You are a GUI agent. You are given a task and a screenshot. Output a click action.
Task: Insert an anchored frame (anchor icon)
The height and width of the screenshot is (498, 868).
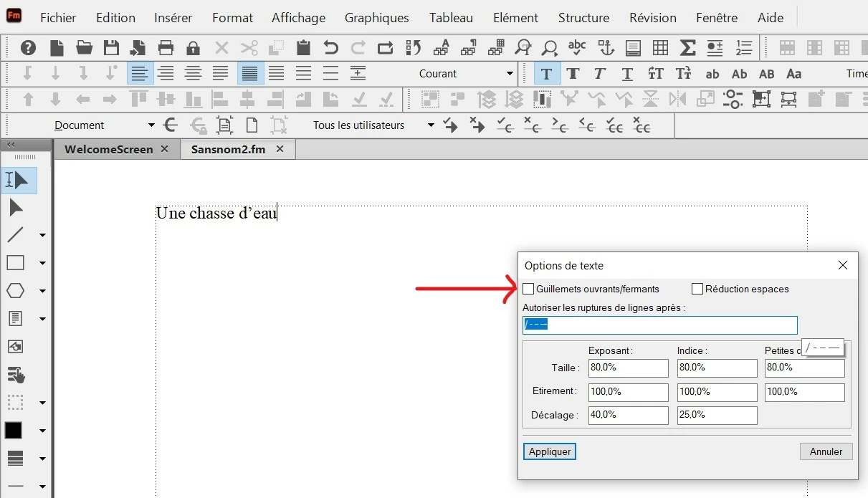tap(606, 48)
